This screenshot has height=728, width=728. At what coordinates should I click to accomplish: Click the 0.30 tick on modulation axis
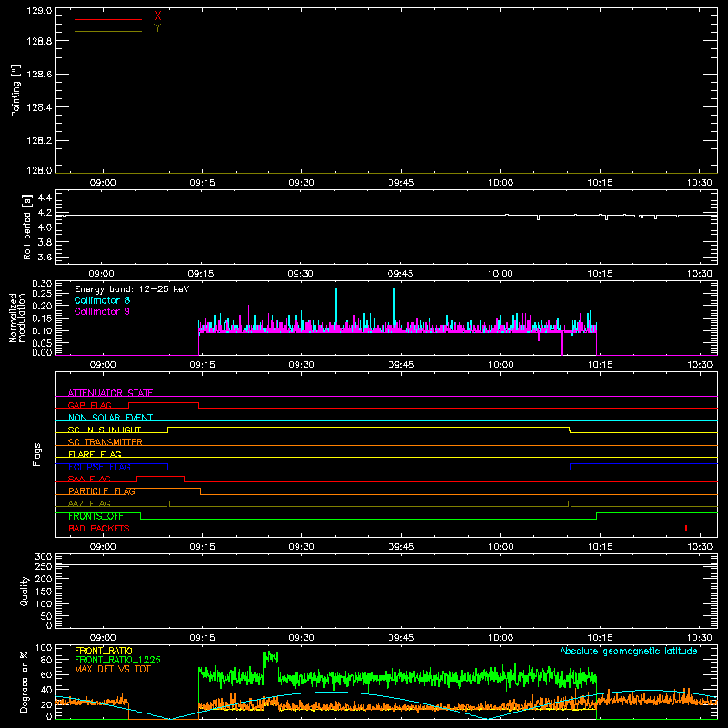coord(42,284)
